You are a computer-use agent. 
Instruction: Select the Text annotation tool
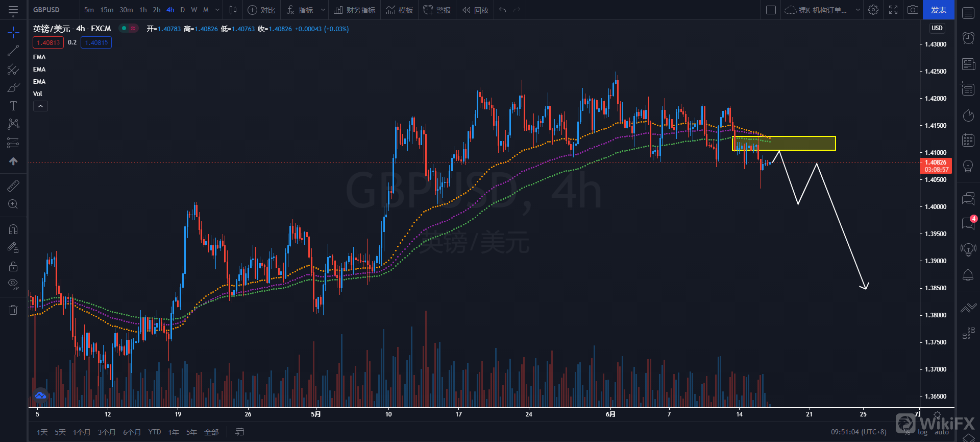point(13,106)
